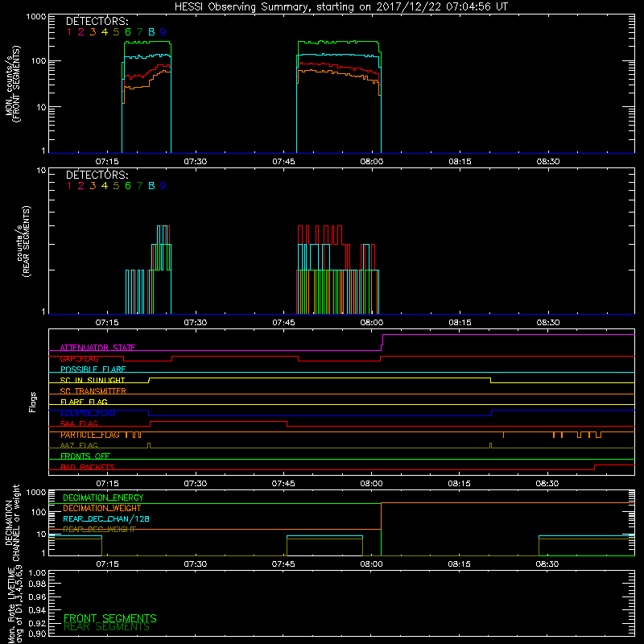Click the 1.00 tick label on livetime axis
The image size is (644, 644).
(37, 572)
